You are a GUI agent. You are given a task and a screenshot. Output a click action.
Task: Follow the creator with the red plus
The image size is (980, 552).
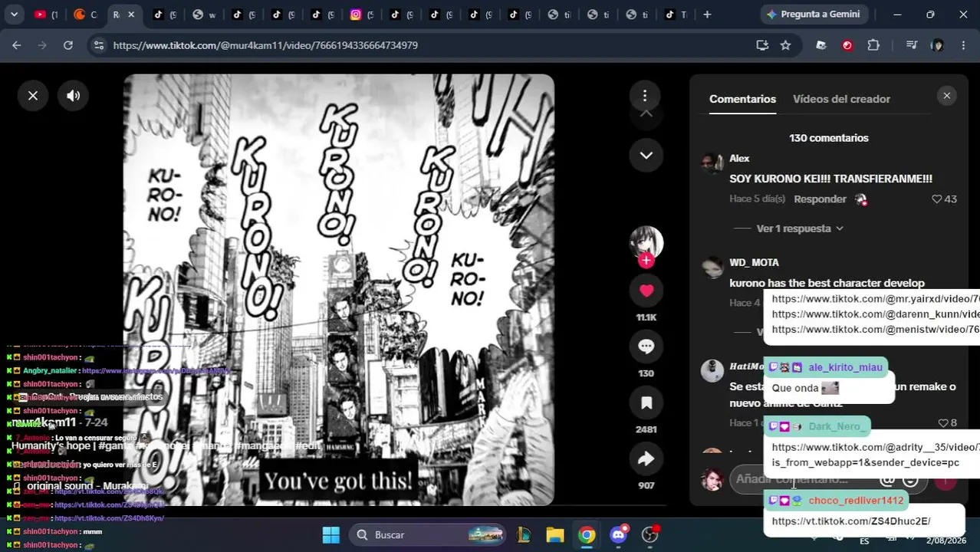click(646, 261)
